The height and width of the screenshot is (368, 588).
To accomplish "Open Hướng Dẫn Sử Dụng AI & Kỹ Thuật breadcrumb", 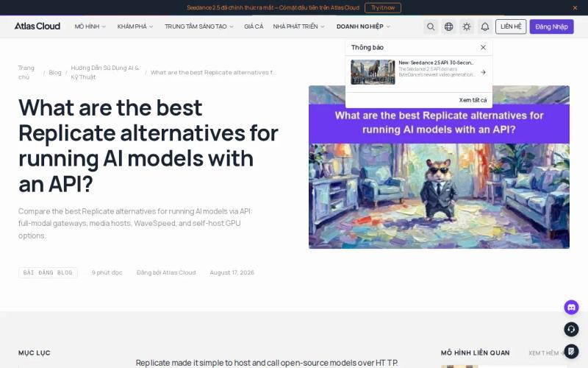I will click(105, 72).
